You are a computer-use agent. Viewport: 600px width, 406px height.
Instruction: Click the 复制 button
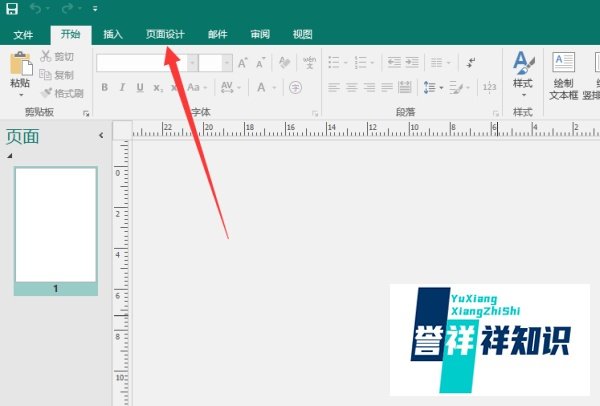[x=57, y=75]
